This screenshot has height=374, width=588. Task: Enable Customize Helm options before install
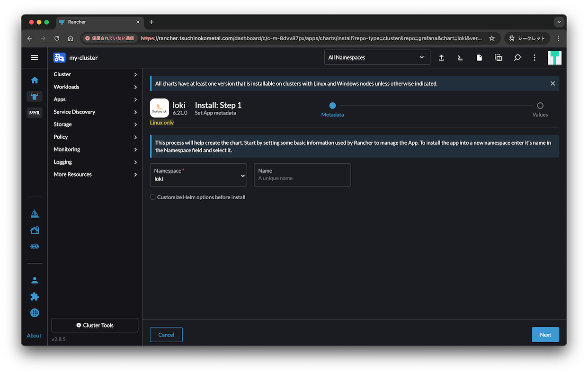tap(152, 197)
